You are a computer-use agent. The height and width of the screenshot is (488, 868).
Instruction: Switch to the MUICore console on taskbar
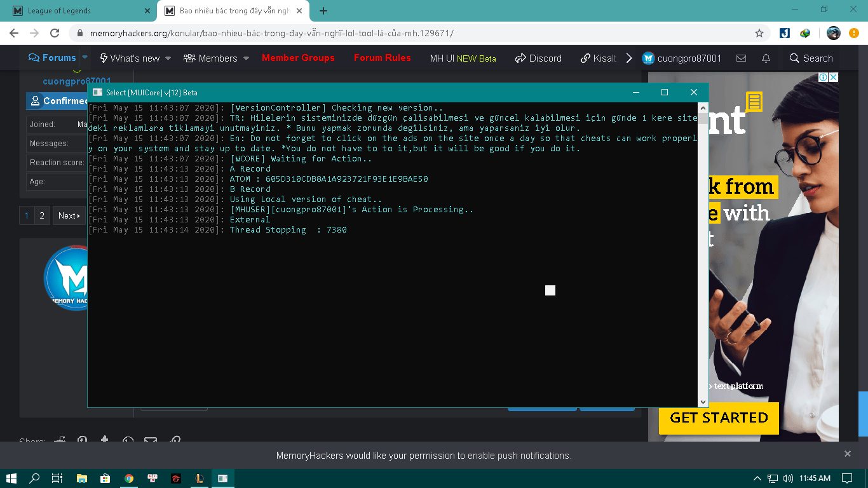[223, 478]
